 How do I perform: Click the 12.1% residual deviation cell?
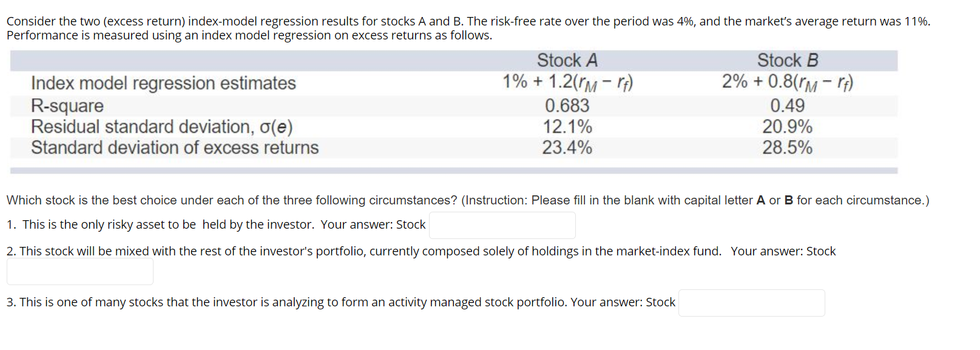click(x=567, y=126)
